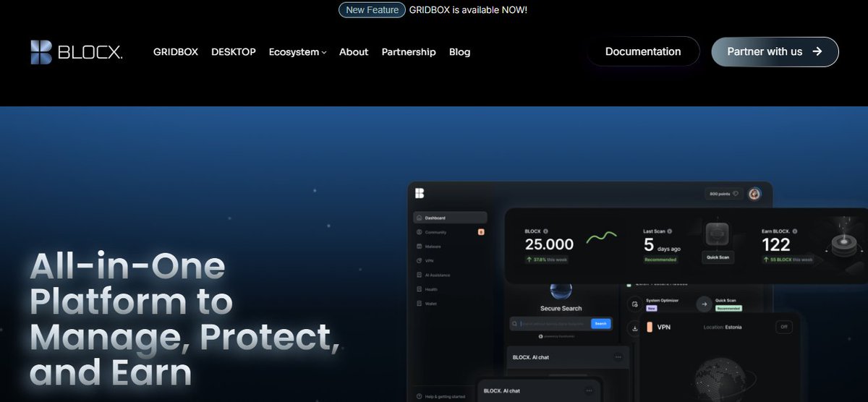Click the 800 points indicator
The width and height of the screenshot is (868, 402).
point(724,194)
